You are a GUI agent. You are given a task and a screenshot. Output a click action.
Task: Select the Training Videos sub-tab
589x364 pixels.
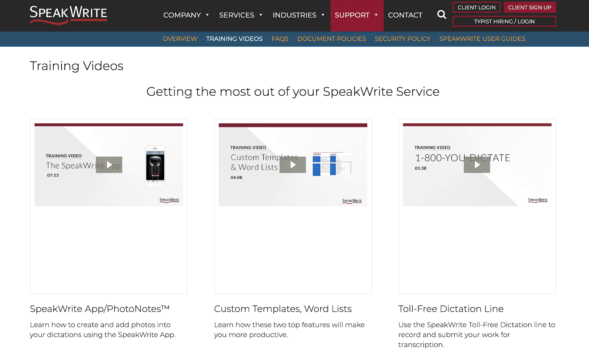[x=234, y=39]
